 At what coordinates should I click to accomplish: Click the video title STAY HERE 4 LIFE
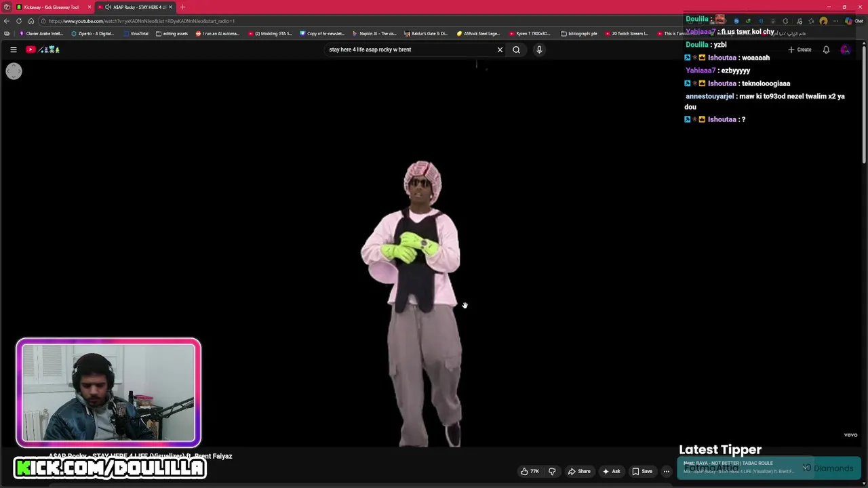140,456
